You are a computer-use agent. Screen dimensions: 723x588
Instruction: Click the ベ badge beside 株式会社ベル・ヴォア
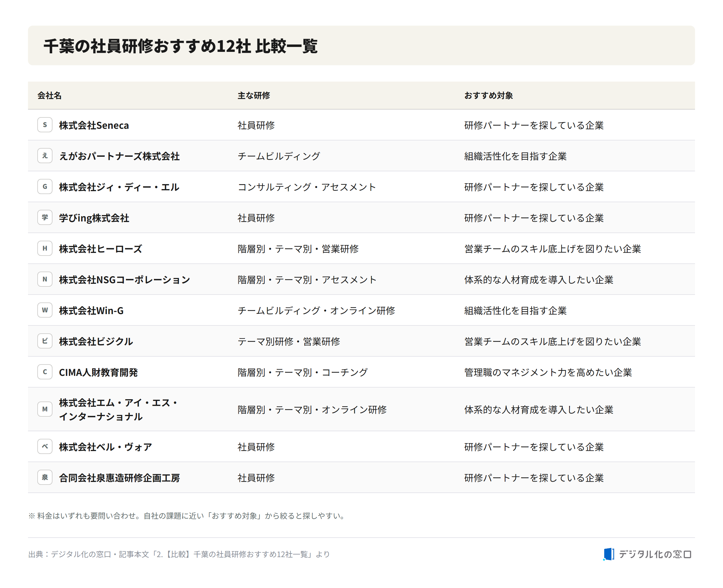pyautogui.click(x=45, y=446)
